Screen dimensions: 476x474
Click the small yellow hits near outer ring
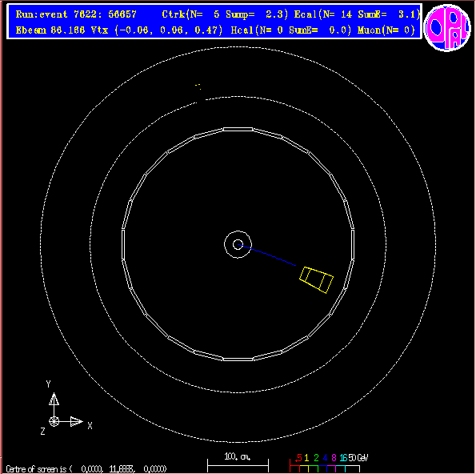[x=198, y=86]
